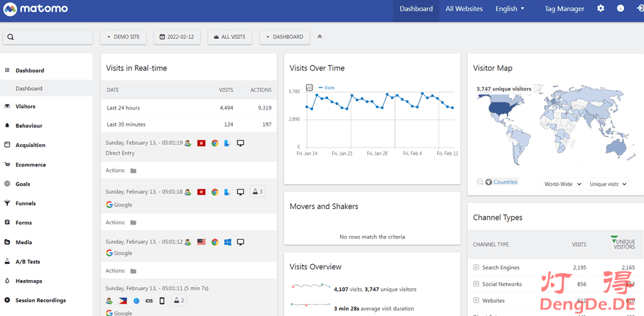Open the English language dropdown
644x316 pixels.
click(510, 9)
